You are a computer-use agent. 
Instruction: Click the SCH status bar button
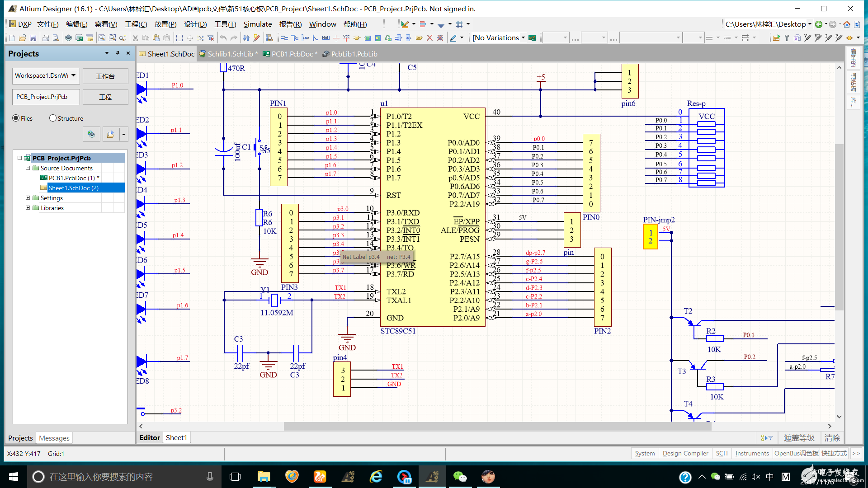722,453
